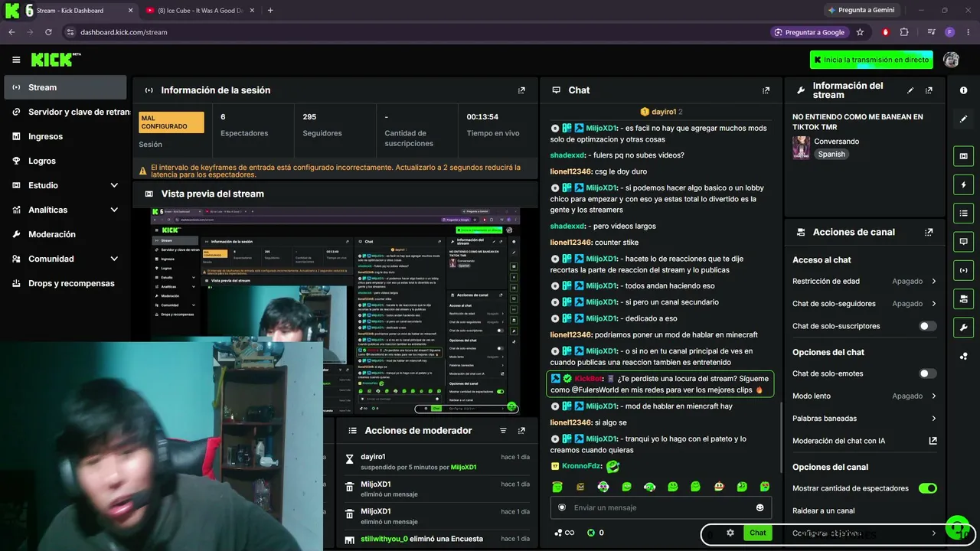This screenshot has width=980, height=551.
Task: Pop out the Información del stream panel
Action: [929, 90]
